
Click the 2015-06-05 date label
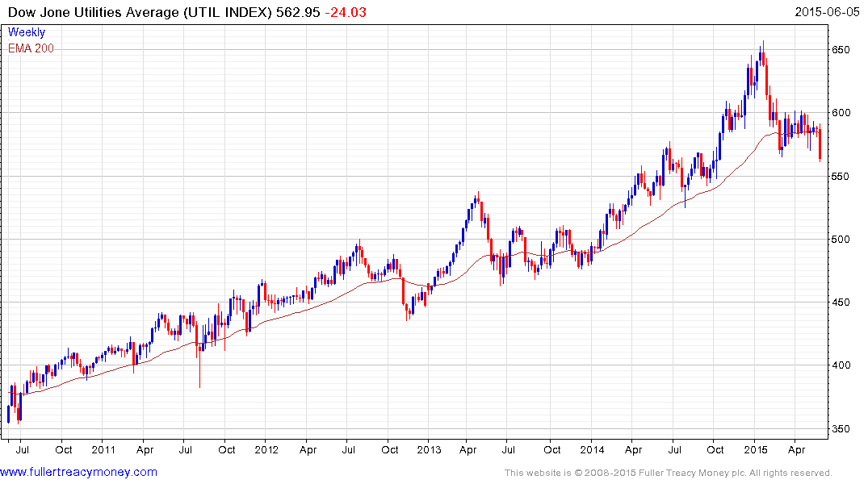(x=828, y=12)
